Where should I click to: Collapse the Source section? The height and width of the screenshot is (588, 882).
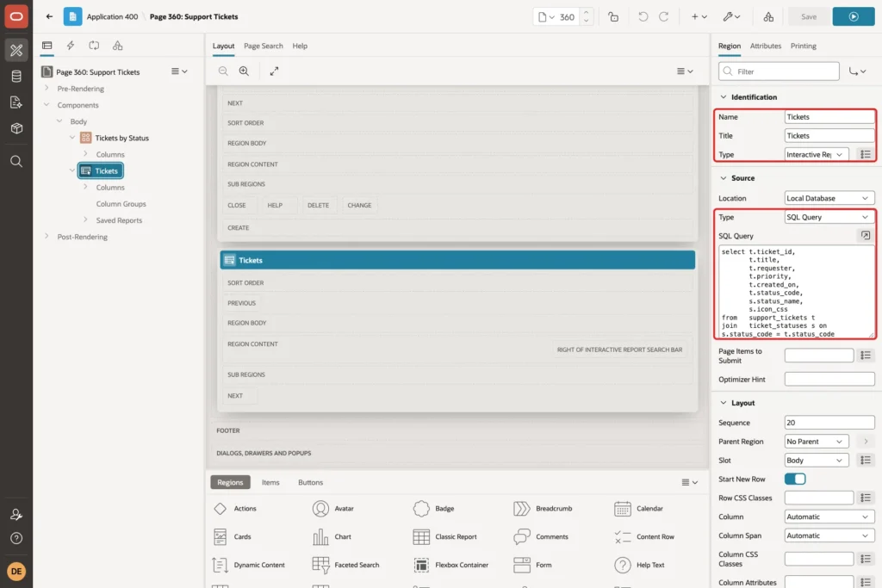[x=724, y=178]
